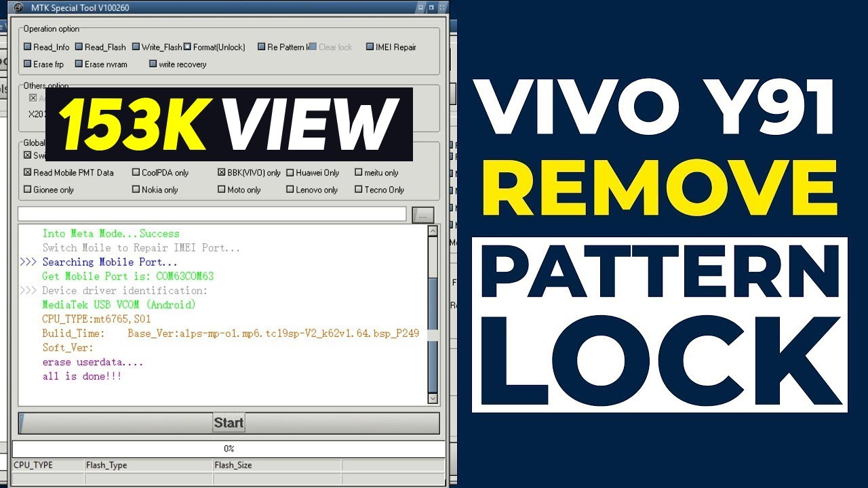Untick Read Mobile PMT Data

(28, 173)
